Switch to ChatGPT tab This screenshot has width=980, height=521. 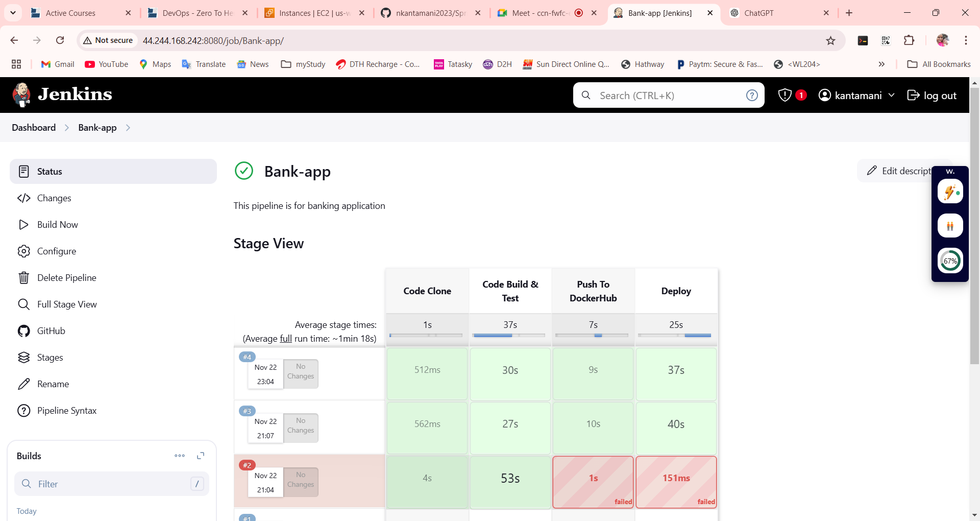780,13
